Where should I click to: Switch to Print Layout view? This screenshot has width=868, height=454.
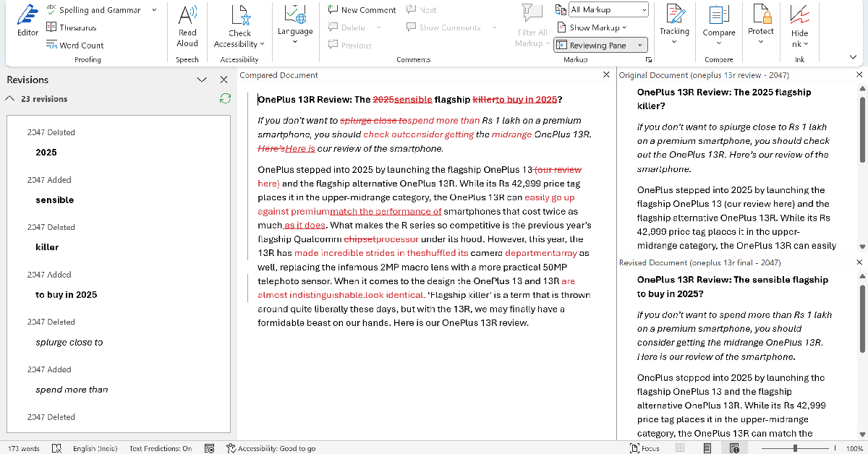707,448
